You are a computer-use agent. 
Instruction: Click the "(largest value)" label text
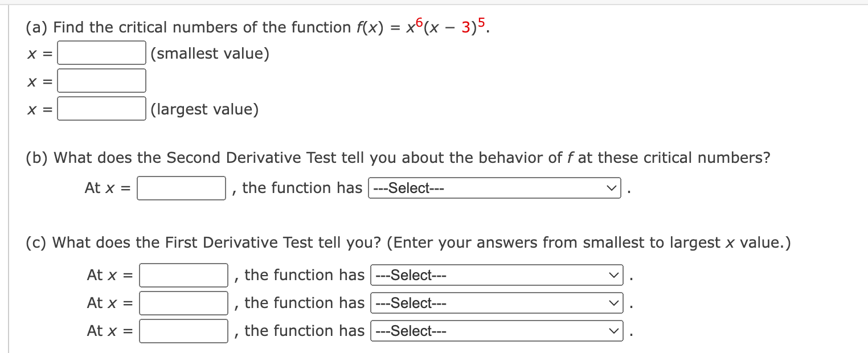[205, 109]
